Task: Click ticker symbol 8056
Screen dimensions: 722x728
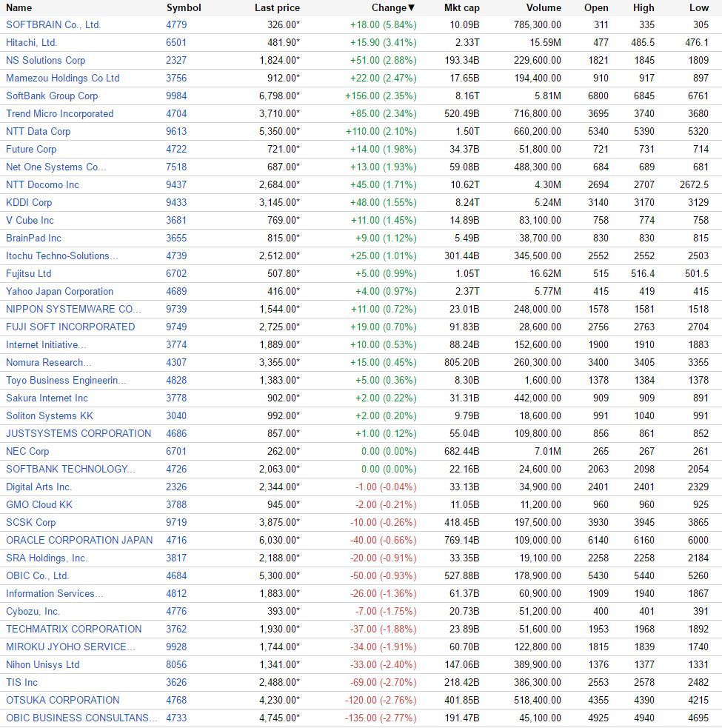Action: coord(176,665)
